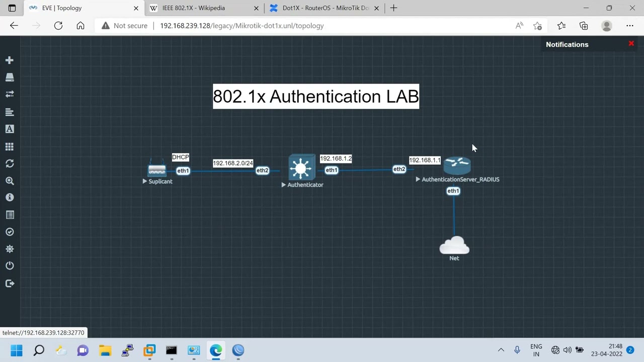Open the taskbar clock showing 21:48
The height and width of the screenshot is (362, 644).
point(607,350)
